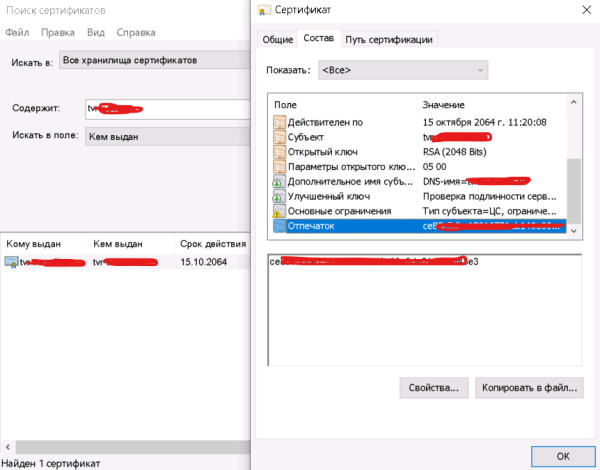Click the Проверка подлинности серв... value
This screenshot has width=600, height=470.
[x=489, y=196]
